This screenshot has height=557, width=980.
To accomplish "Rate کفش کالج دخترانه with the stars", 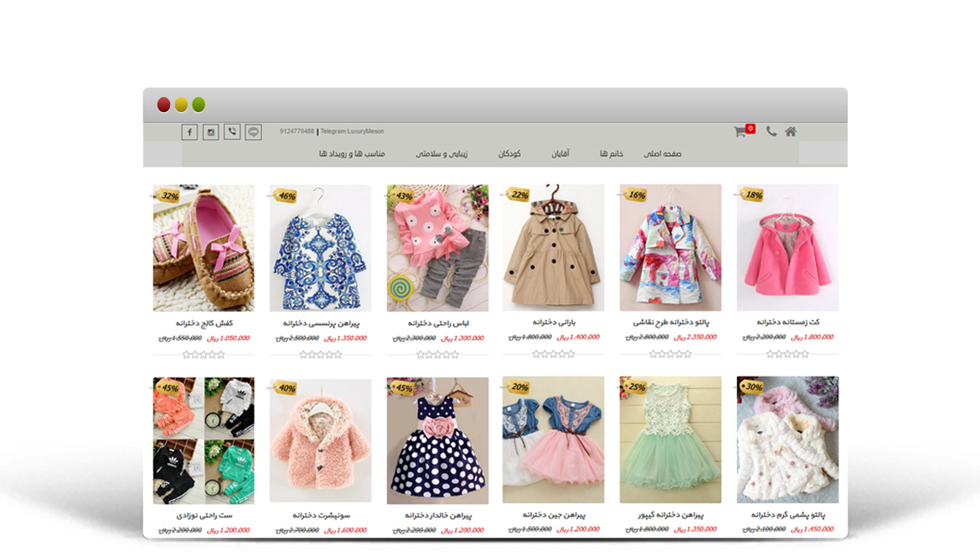I will pos(204,354).
